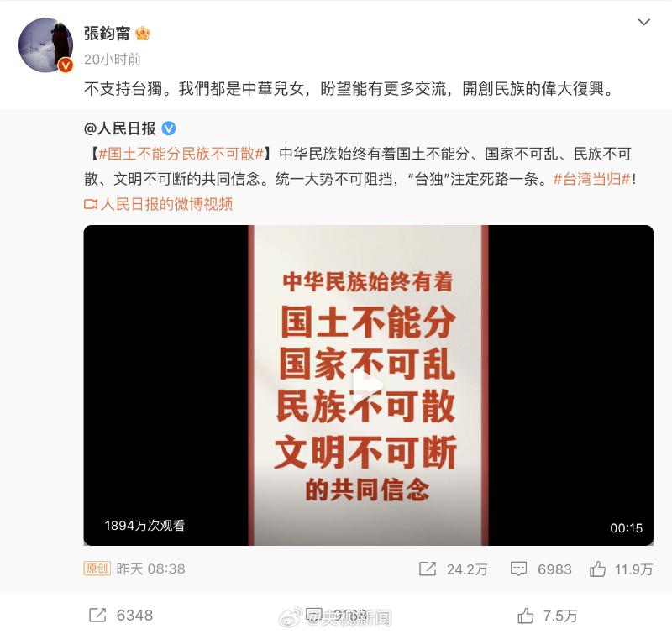The width and height of the screenshot is (672, 634).
Task: Click the repost icon showing 24.2万
Action: 428,569
